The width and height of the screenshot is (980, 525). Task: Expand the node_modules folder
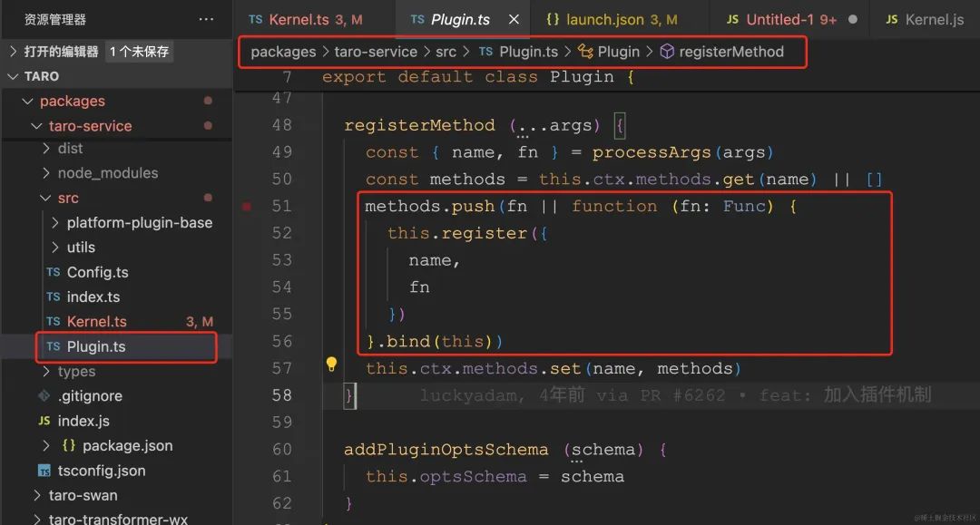(45, 173)
